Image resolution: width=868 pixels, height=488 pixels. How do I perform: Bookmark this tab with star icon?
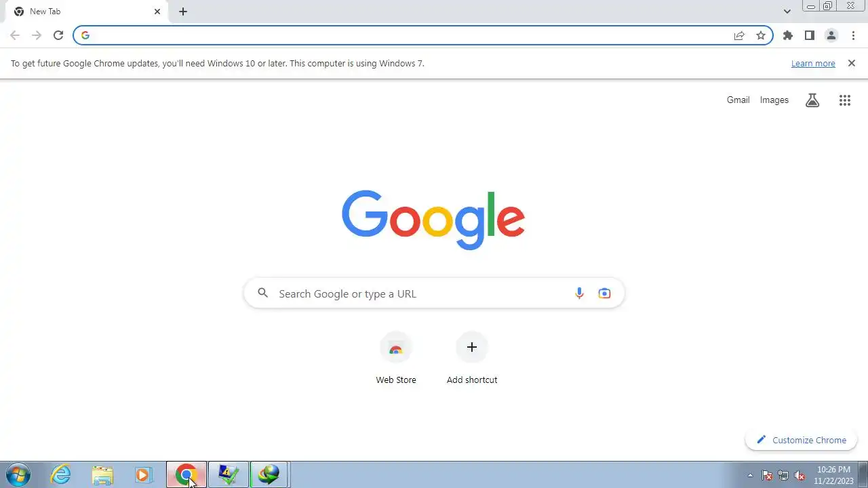pos(761,35)
